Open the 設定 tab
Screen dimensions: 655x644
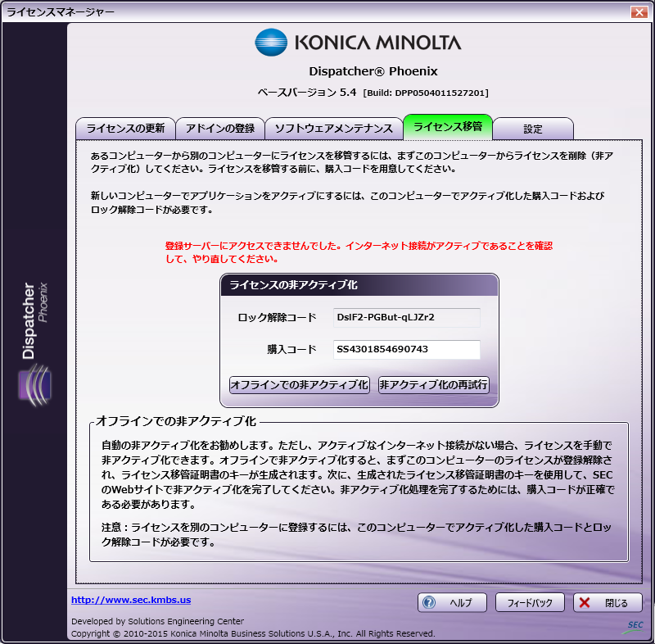click(x=533, y=129)
